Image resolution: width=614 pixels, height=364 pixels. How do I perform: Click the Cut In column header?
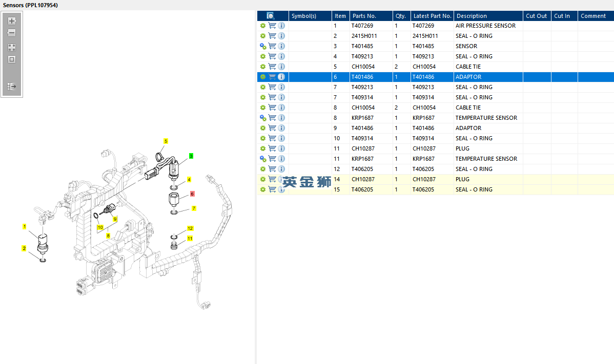(x=564, y=16)
